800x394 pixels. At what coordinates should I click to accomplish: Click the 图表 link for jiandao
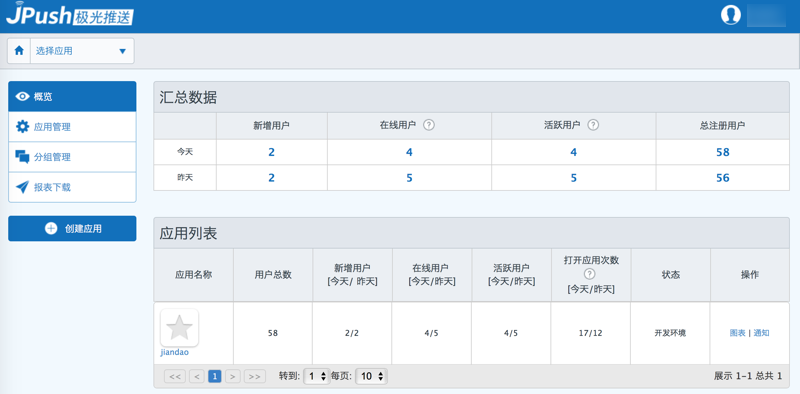pyautogui.click(x=737, y=333)
